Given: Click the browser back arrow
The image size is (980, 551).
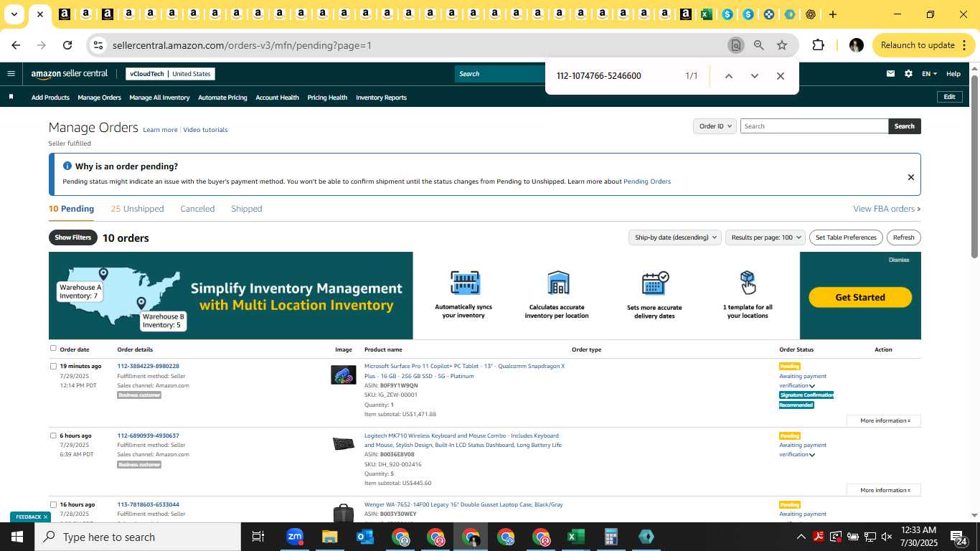Looking at the screenshot, I should (x=16, y=45).
